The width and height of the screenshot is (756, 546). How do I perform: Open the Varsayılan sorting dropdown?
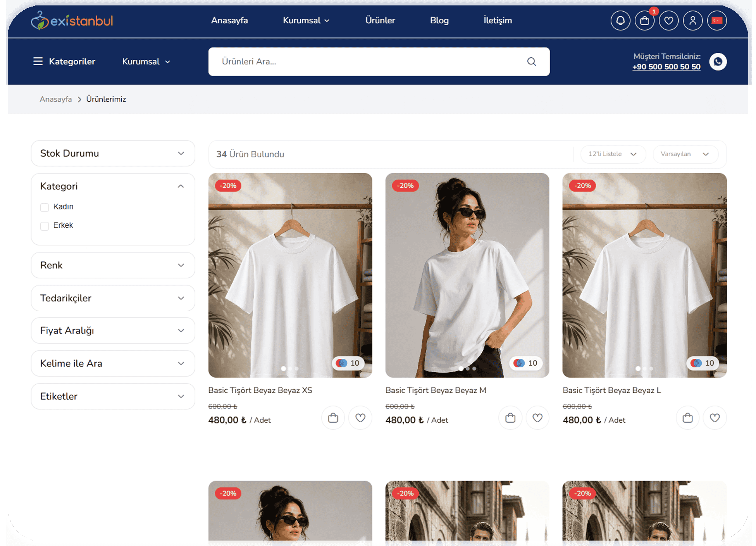point(685,154)
